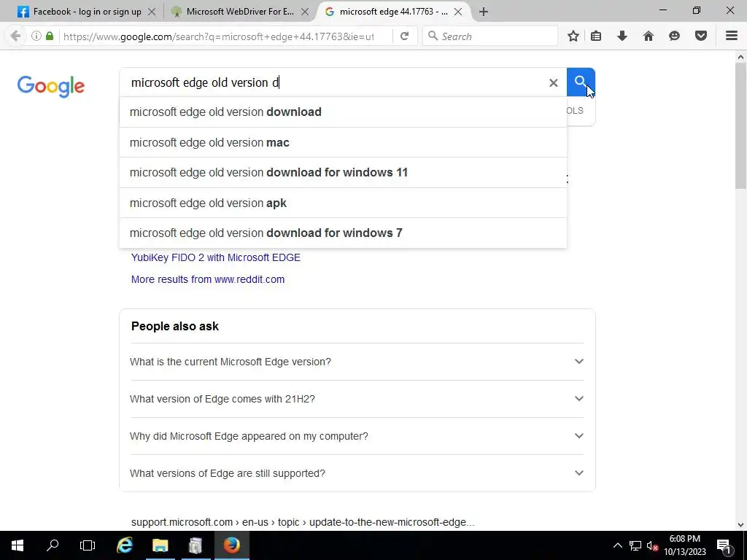Image resolution: width=747 pixels, height=560 pixels.
Task: Open the chat smiley toolbar icon
Action: coord(674,36)
